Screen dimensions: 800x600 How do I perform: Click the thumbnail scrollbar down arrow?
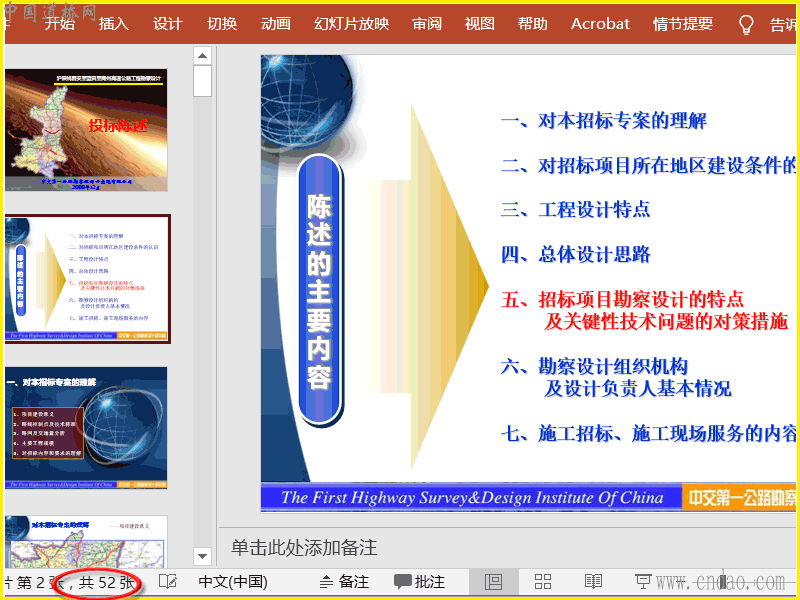(203, 556)
